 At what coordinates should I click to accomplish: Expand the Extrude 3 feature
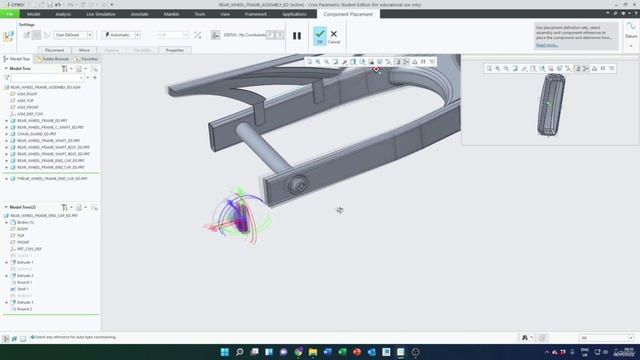click(7, 302)
